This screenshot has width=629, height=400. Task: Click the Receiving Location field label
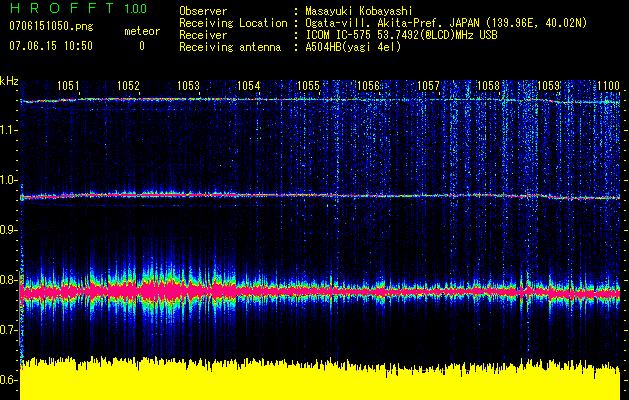(x=233, y=23)
